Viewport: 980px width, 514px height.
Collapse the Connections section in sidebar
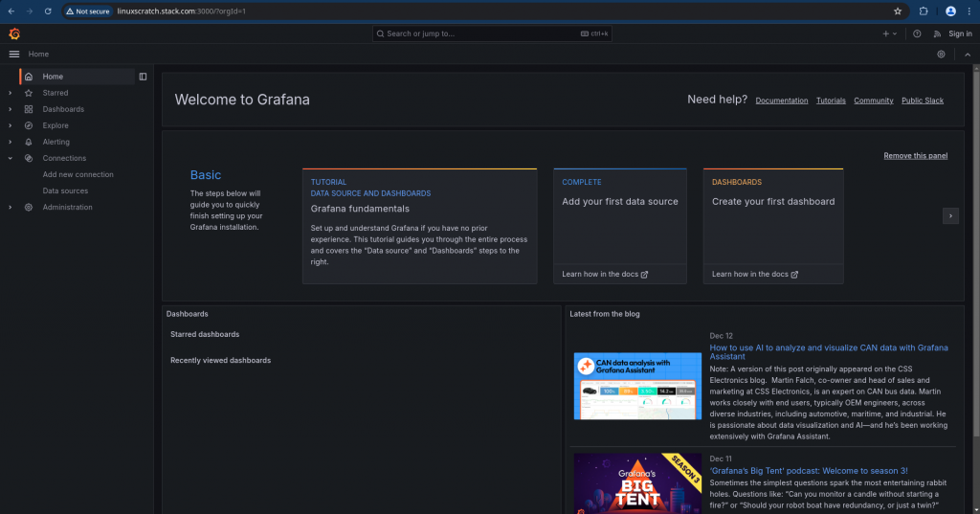(10, 158)
